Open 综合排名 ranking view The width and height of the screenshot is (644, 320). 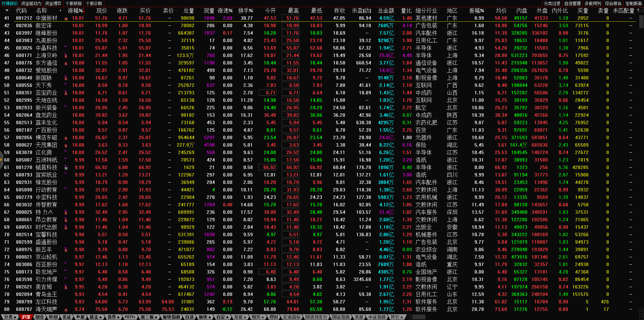coord(613,3)
